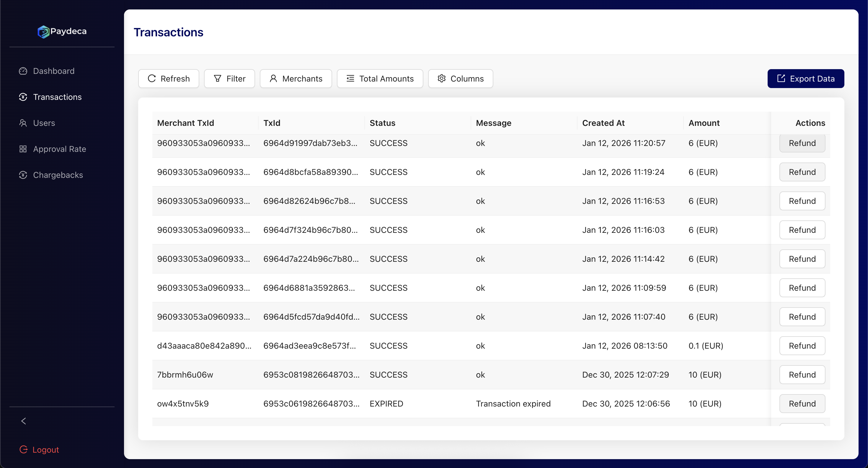Refund the 0.1 EUR transaction
868x468 pixels.
(802, 346)
